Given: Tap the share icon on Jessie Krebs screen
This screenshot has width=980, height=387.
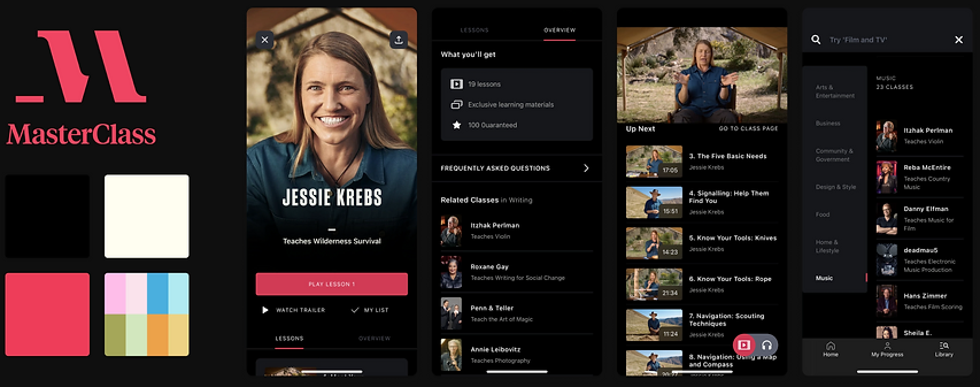Looking at the screenshot, I should tap(399, 40).
